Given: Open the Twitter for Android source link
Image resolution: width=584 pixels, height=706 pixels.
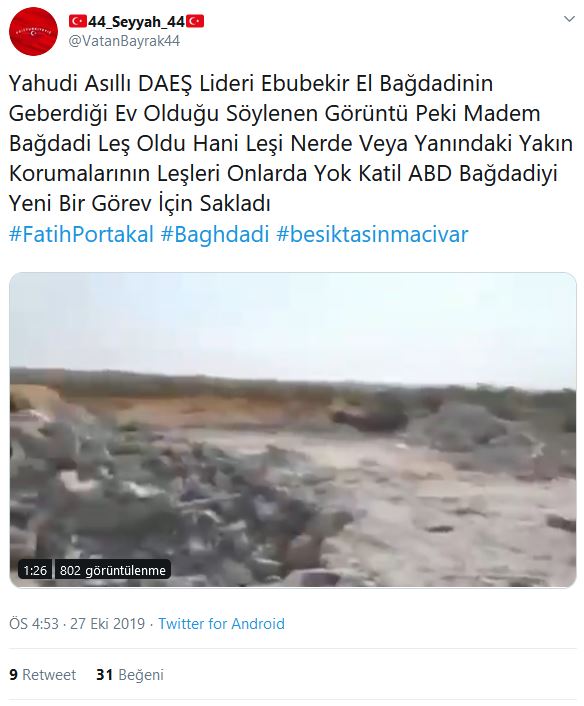Looking at the screenshot, I should (221, 624).
